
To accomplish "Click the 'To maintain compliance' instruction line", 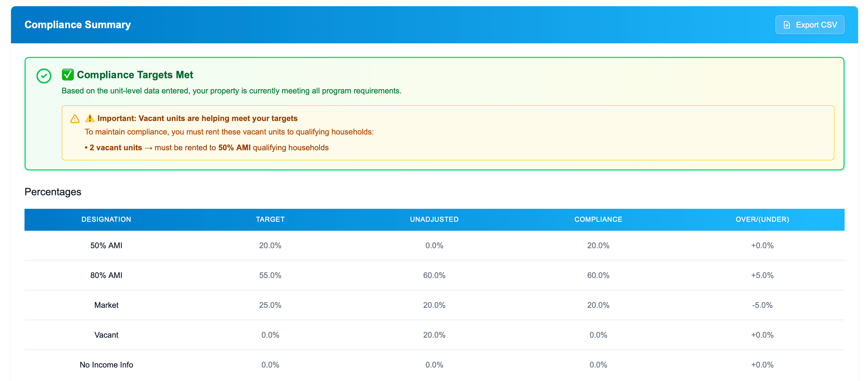I will 229,132.
